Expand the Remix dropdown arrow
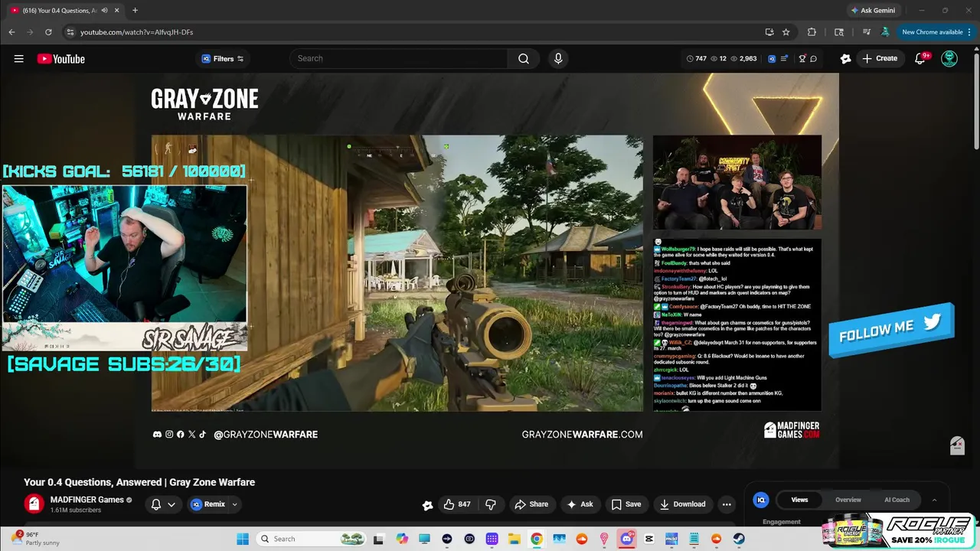980x551 pixels. 234,504
